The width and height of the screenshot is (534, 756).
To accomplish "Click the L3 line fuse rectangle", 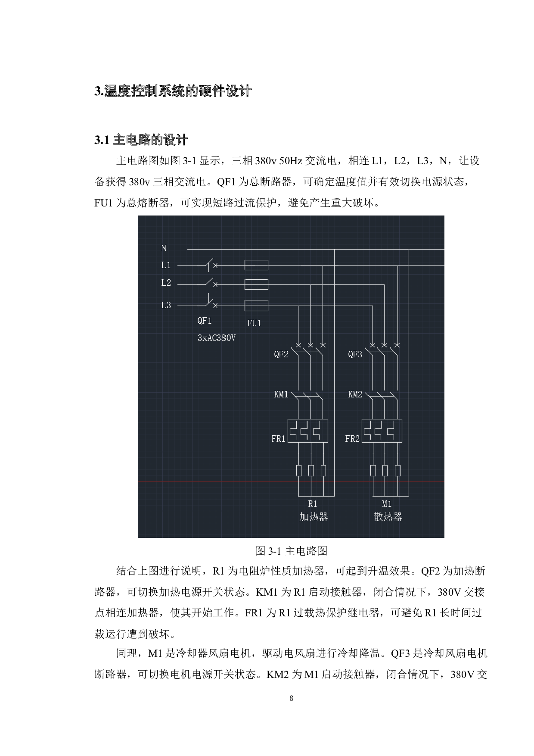I will click(x=256, y=306).
